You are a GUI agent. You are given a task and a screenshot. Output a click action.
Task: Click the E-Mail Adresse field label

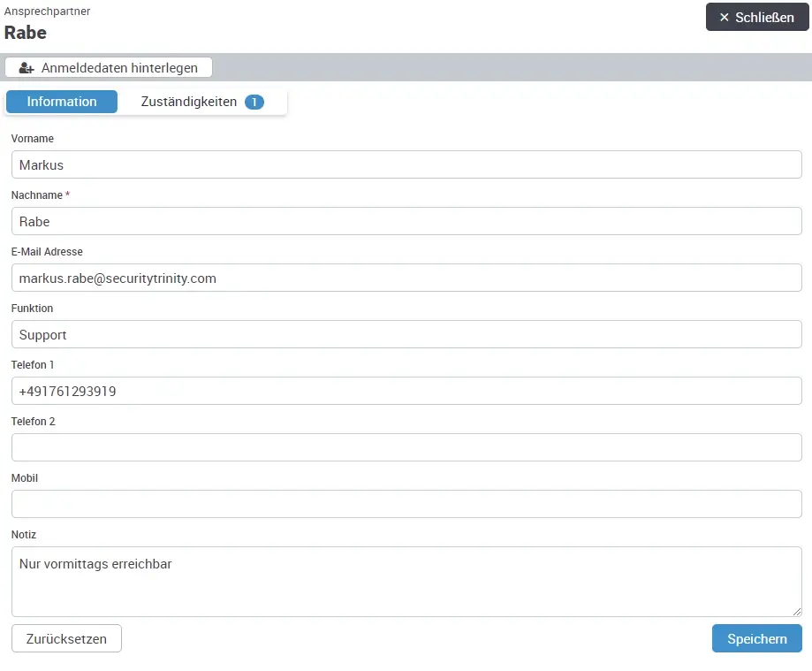pos(47,252)
